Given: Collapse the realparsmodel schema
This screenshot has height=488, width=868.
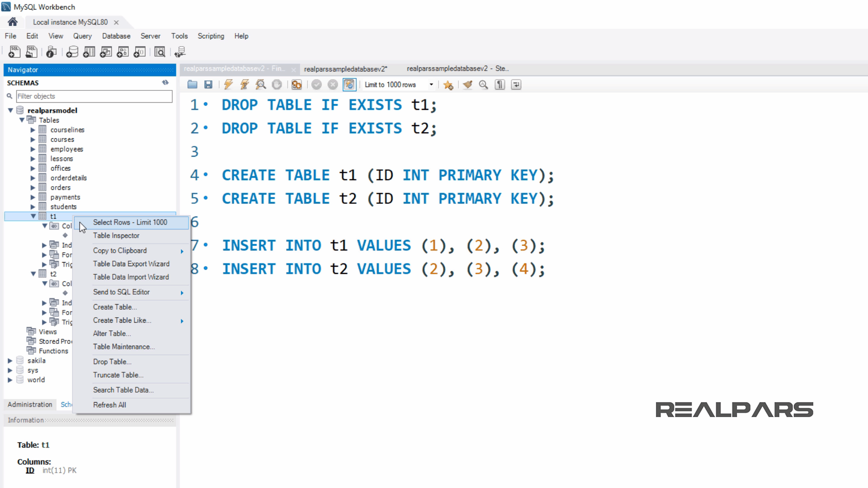Looking at the screenshot, I should pyautogui.click(x=10, y=110).
